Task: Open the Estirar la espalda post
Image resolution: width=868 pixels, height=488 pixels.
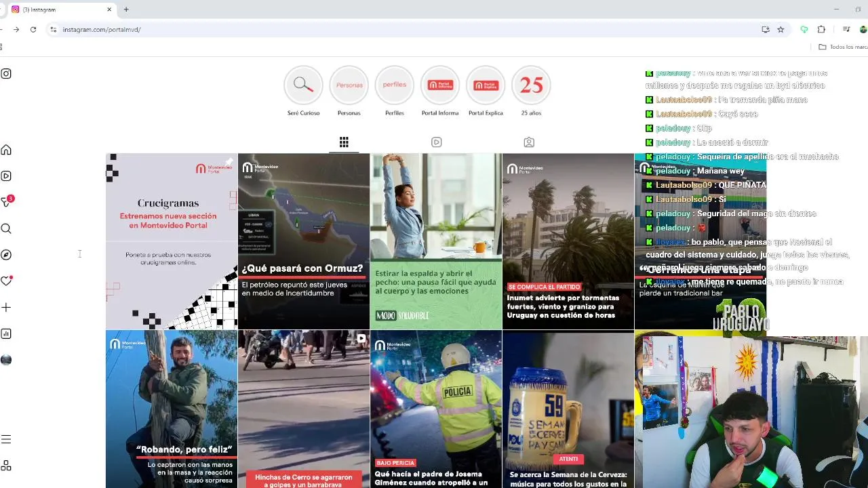Action: [x=436, y=241]
